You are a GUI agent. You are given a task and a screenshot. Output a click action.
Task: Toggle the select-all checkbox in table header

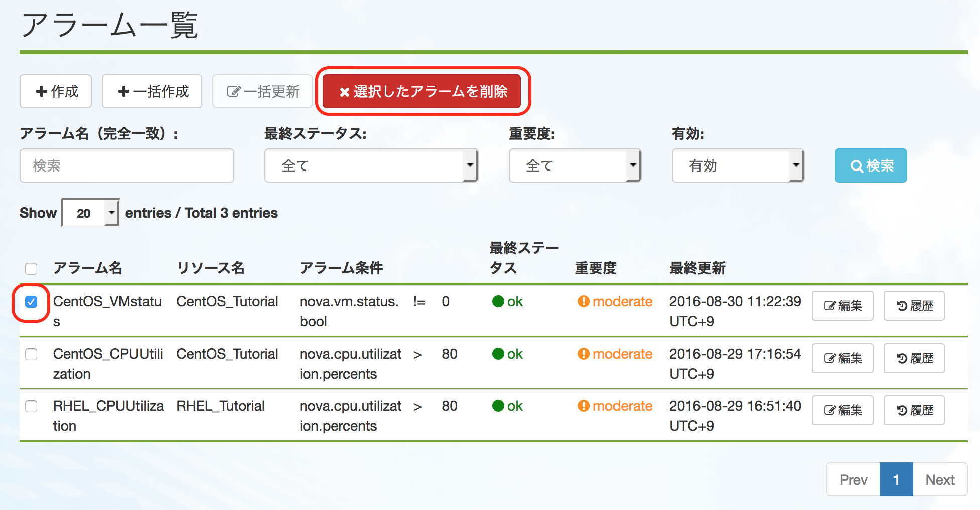point(31,269)
